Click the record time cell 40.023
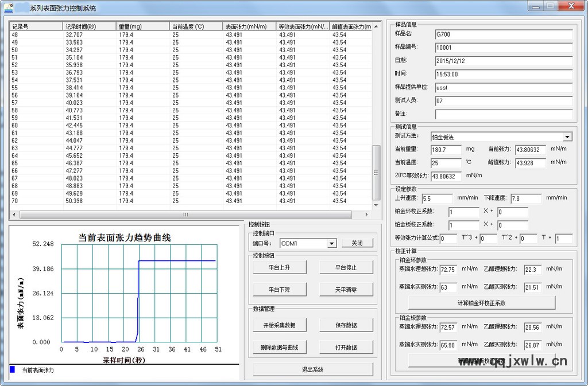This screenshot has height=386, width=588. [x=74, y=103]
